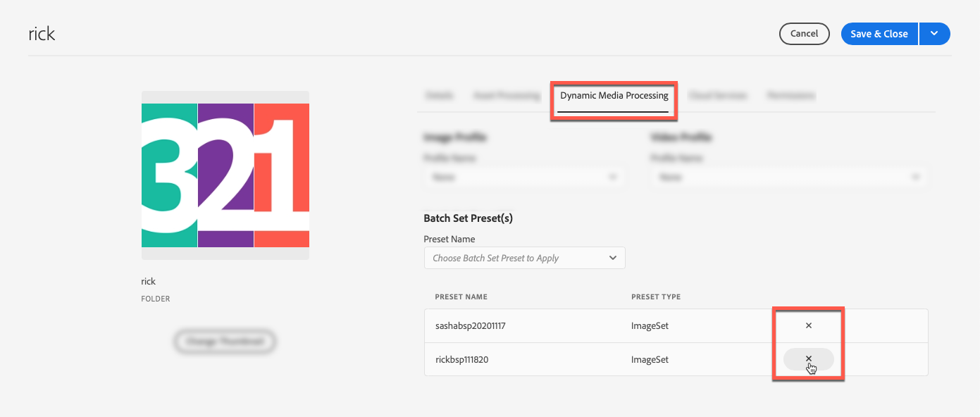Open the Choose Batch Set Preset to Apply dropdown

[524, 258]
